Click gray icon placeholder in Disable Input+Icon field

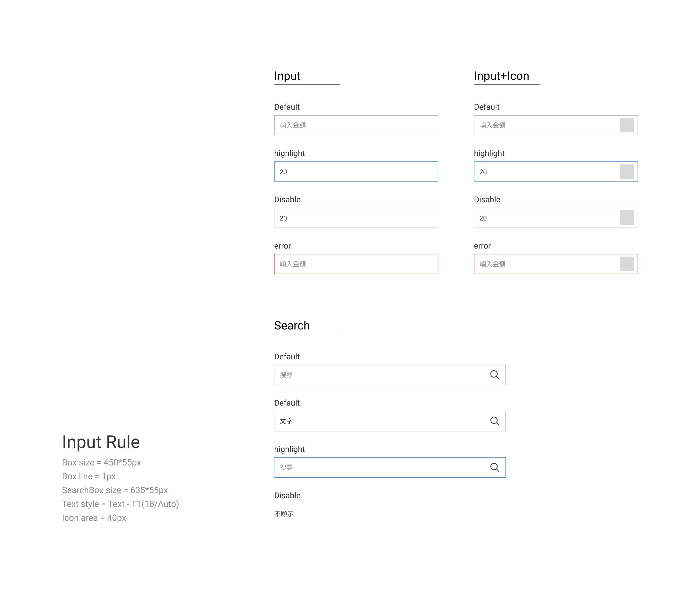click(627, 217)
